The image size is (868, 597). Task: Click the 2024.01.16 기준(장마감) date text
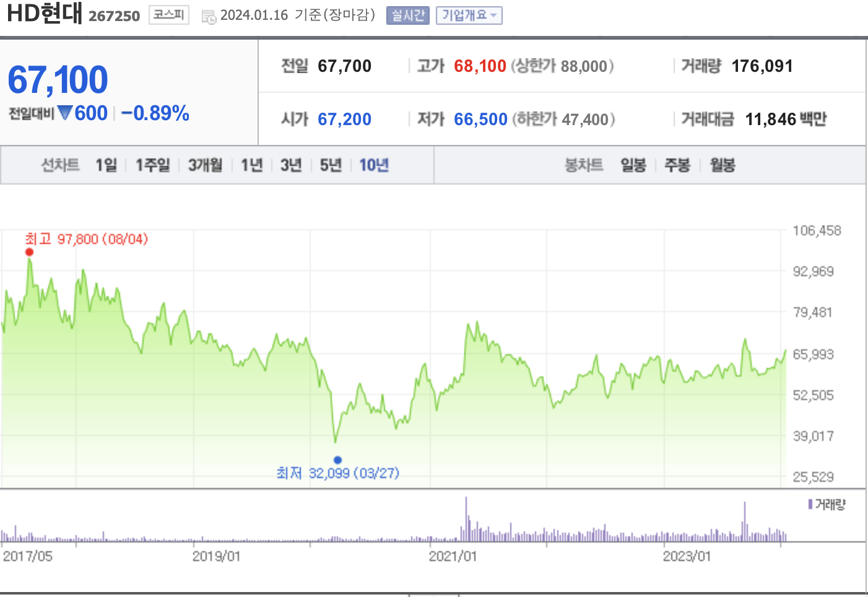[x=298, y=15]
